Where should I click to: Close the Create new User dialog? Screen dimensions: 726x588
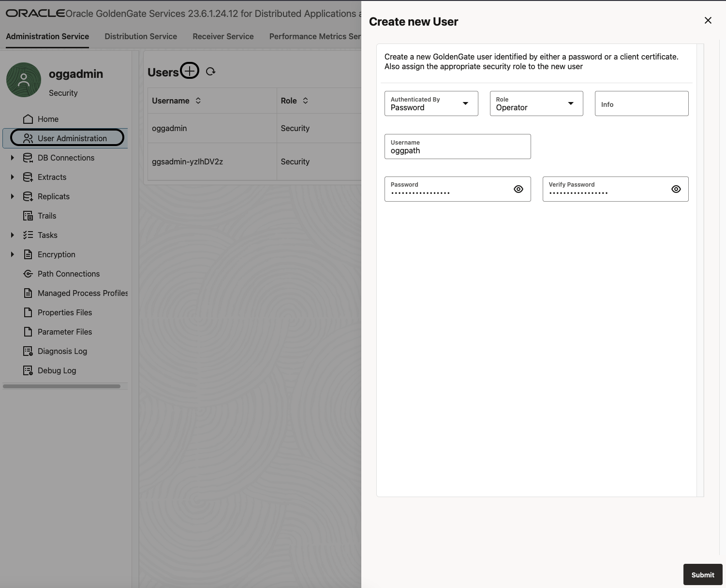708,20
